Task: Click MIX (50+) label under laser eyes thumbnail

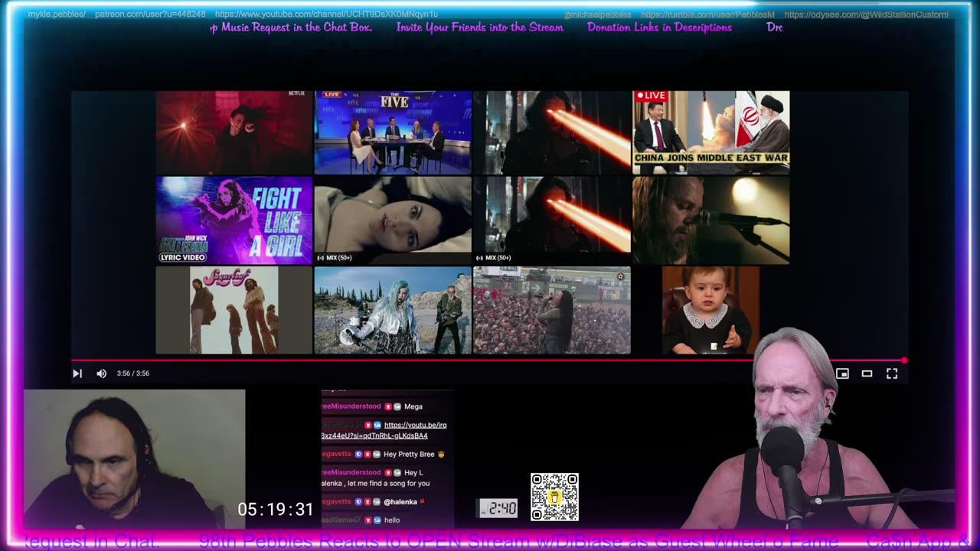Action: (493, 258)
